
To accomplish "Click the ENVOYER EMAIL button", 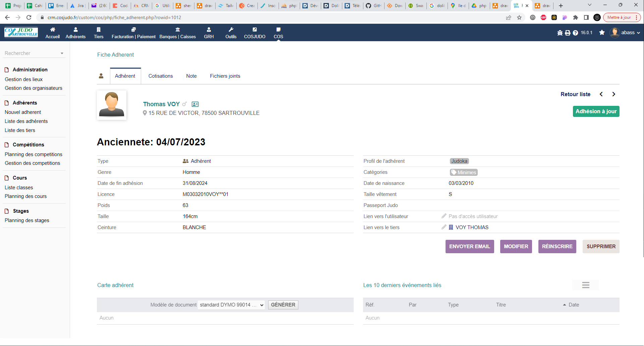I will [x=469, y=247].
